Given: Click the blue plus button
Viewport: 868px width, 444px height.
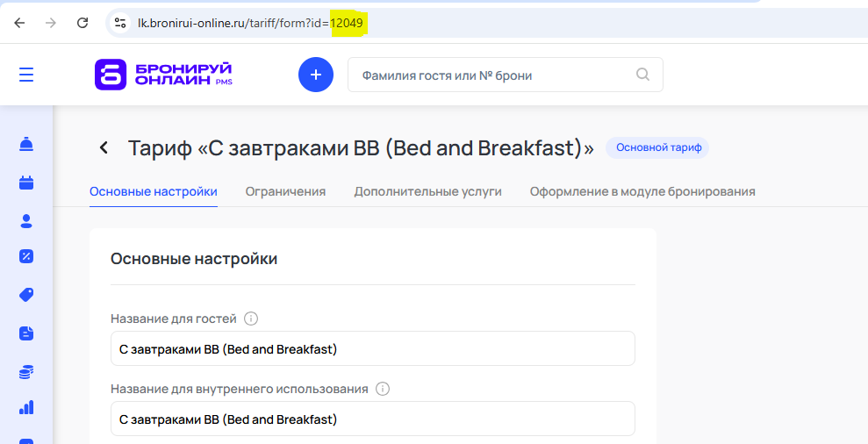Looking at the screenshot, I should (316, 75).
